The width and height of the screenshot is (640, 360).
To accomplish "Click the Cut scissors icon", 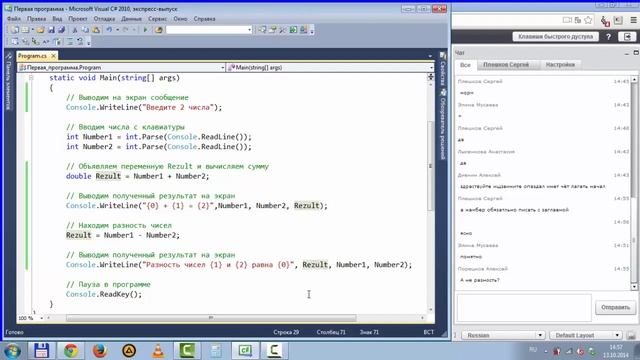I will click(x=75, y=30).
